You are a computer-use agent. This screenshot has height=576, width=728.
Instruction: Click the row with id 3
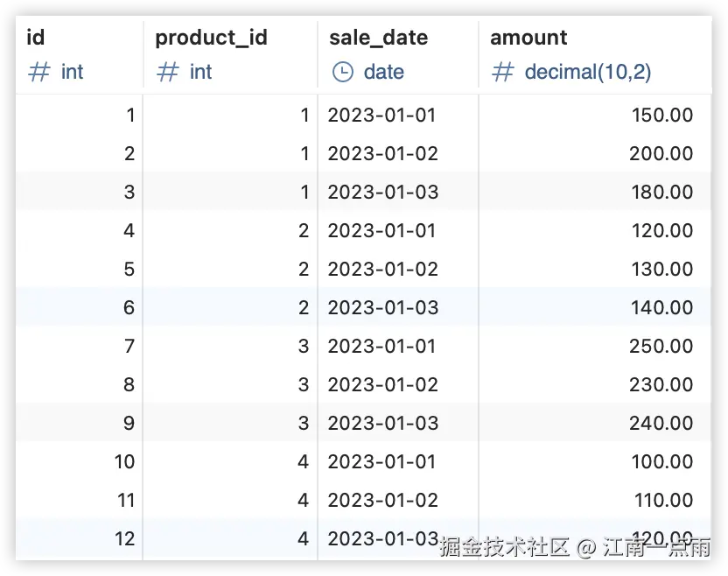coord(363,192)
